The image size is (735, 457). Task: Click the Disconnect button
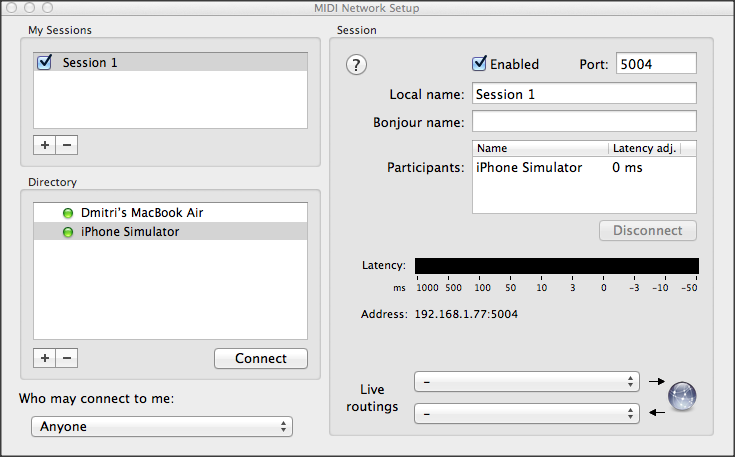647,230
